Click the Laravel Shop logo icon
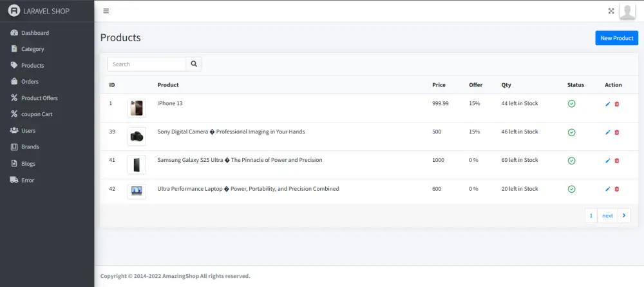The image size is (644, 287). point(14,11)
